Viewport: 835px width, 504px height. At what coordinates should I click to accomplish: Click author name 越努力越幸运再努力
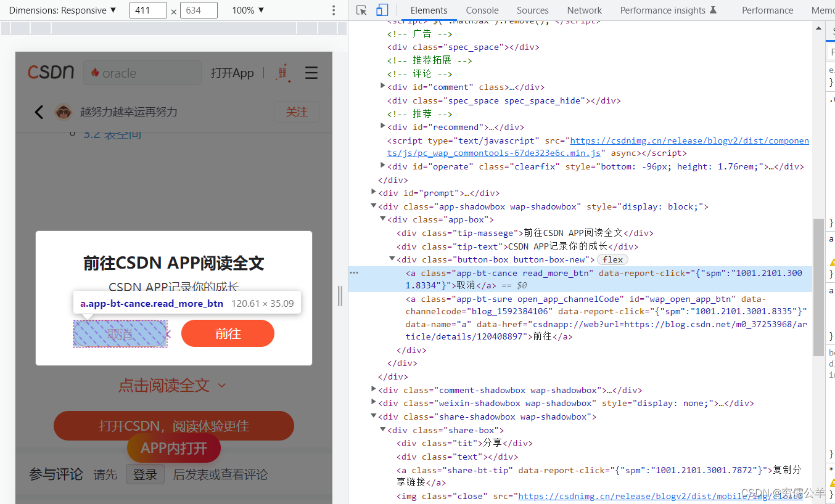pyautogui.click(x=129, y=112)
